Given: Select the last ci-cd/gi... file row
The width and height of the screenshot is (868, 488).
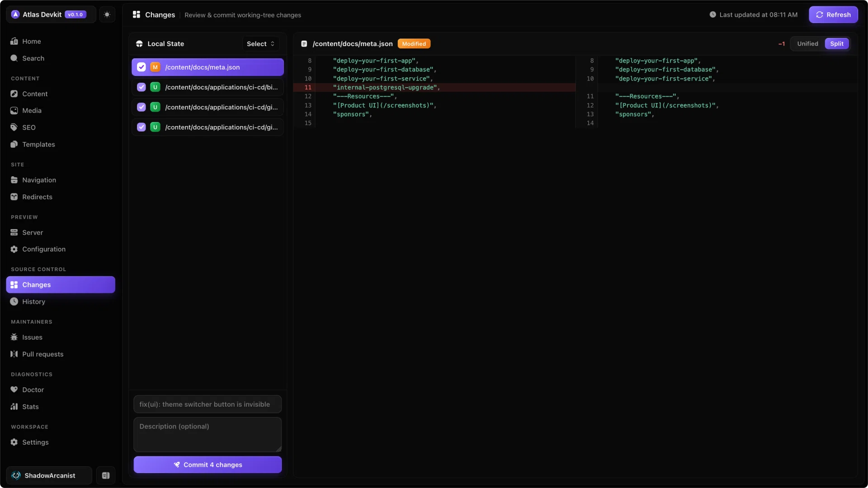Looking at the screenshot, I should 208,127.
